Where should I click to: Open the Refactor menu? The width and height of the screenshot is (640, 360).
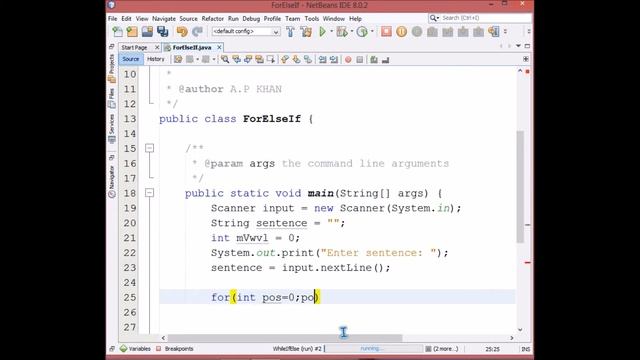point(213,19)
